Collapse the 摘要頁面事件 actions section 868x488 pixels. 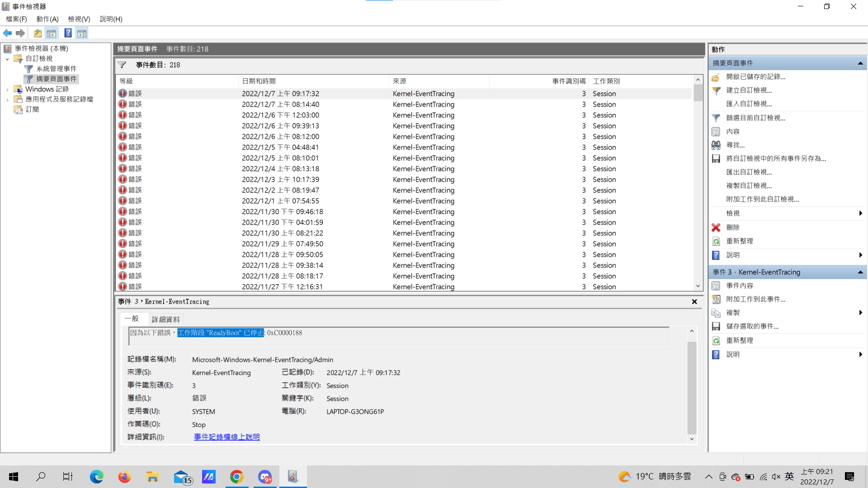(x=860, y=63)
